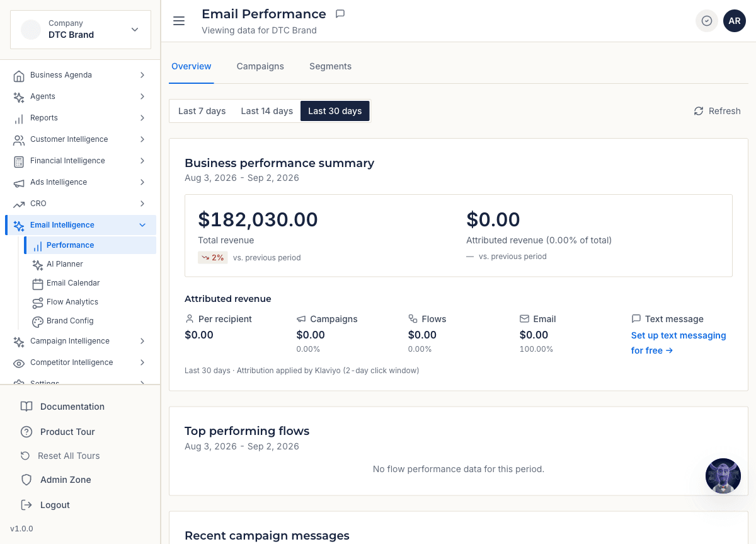Image resolution: width=756 pixels, height=544 pixels.
Task: Expand the Ads Intelligence chevron
Action: [x=142, y=182]
